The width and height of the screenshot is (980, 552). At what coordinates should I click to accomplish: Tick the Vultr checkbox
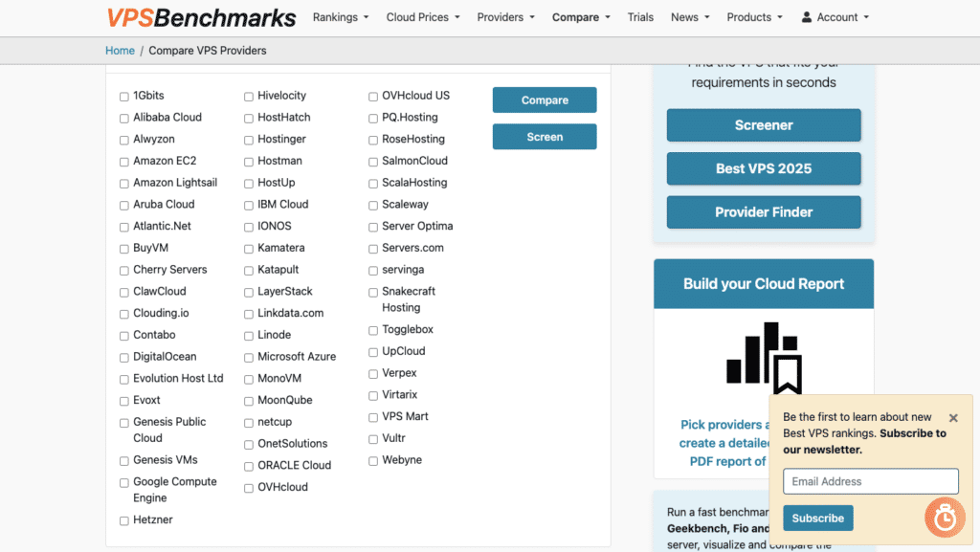point(373,439)
